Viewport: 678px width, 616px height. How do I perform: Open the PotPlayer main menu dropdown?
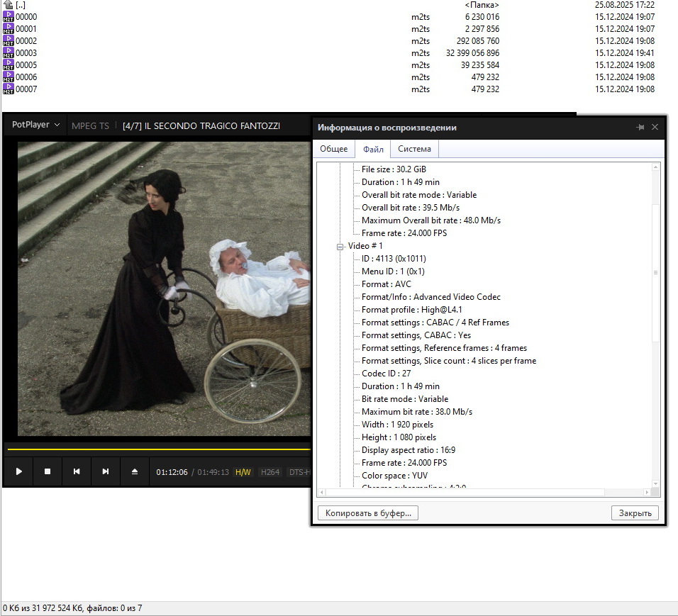coord(35,125)
